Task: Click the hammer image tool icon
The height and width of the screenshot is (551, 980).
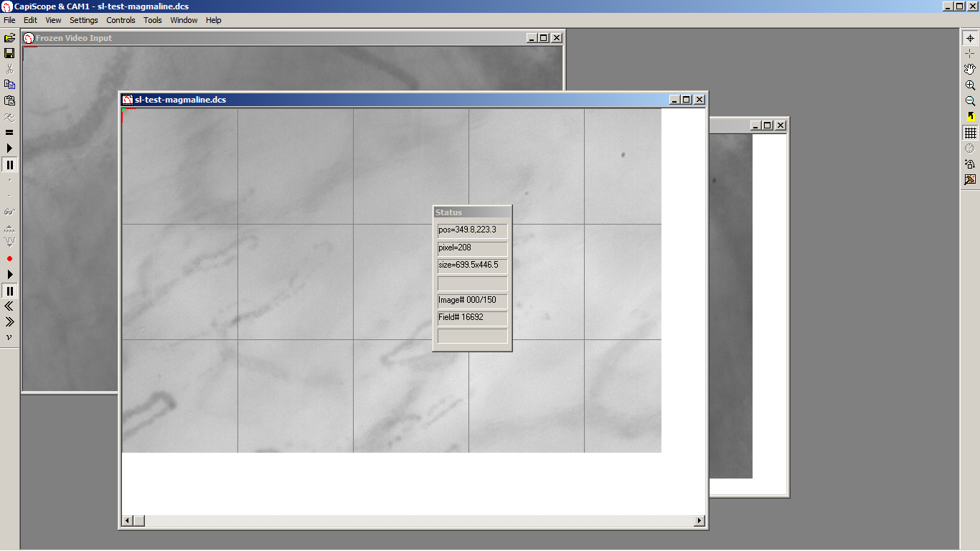Action: pyautogui.click(x=970, y=180)
